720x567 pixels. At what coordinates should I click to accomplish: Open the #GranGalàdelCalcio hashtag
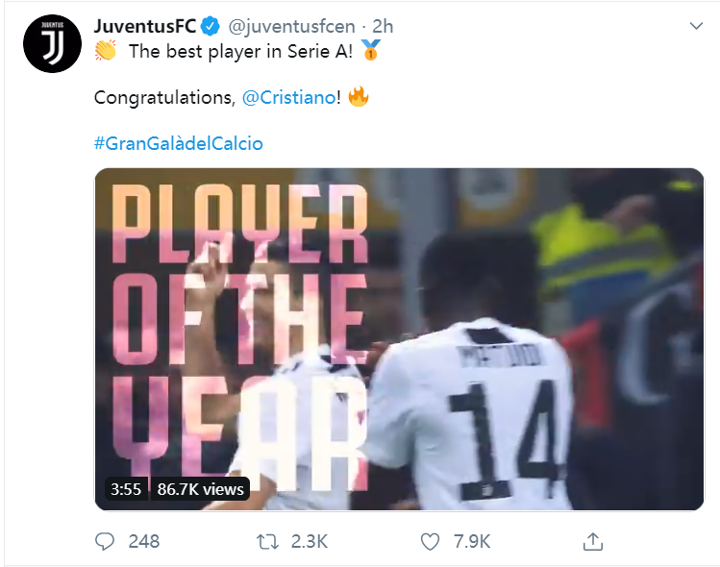pyautogui.click(x=178, y=143)
